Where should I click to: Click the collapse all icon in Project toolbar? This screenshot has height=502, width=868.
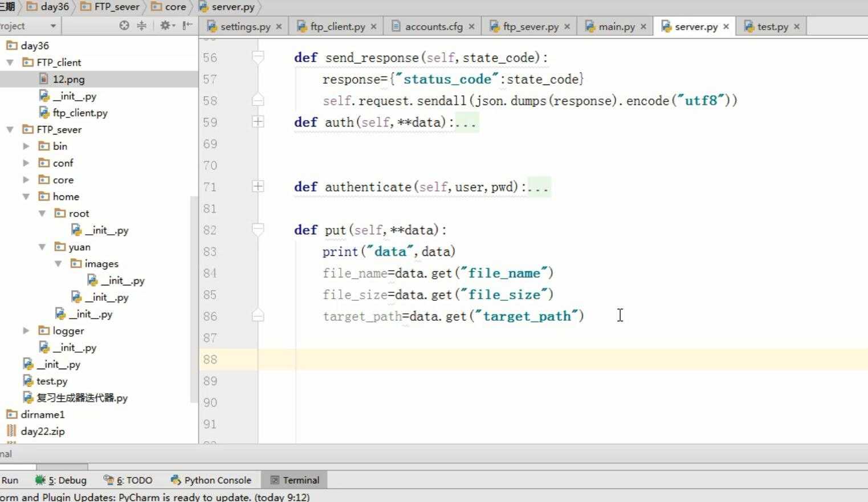(142, 26)
